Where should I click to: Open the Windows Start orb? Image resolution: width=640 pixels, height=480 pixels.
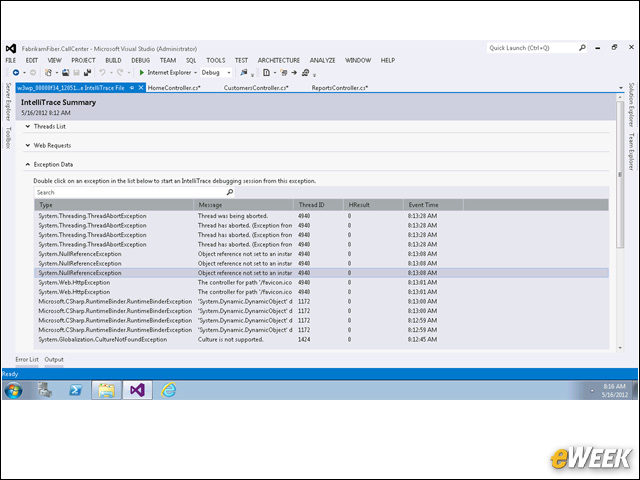click(x=13, y=391)
